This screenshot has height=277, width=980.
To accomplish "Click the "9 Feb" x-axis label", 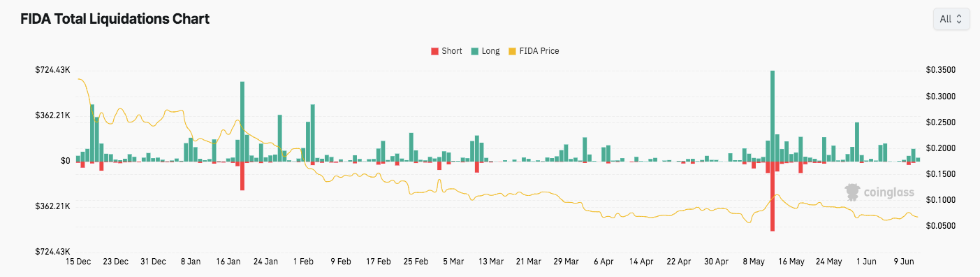I will click(x=341, y=262).
